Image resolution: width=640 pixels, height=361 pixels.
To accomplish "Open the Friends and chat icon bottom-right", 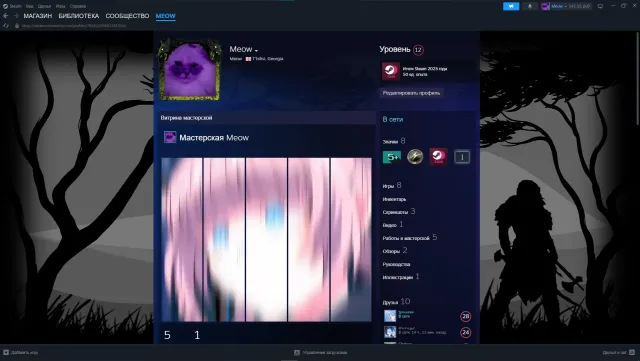I will pos(632,352).
